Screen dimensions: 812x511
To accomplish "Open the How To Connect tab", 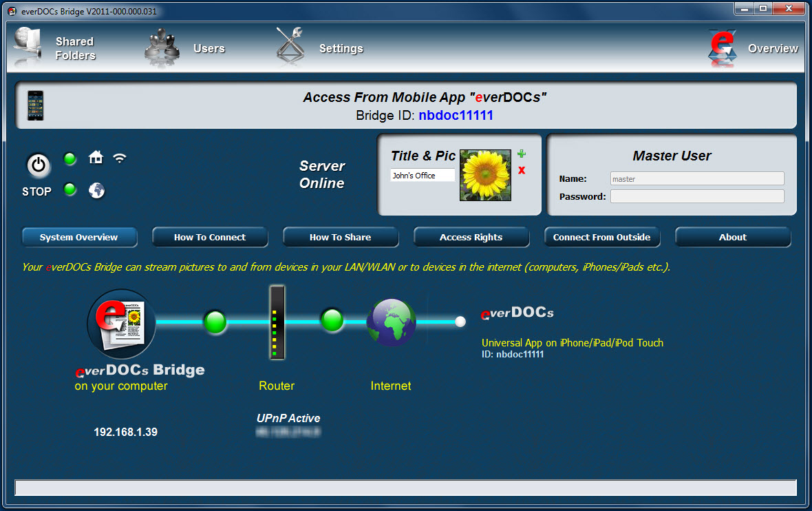I will 210,238.
